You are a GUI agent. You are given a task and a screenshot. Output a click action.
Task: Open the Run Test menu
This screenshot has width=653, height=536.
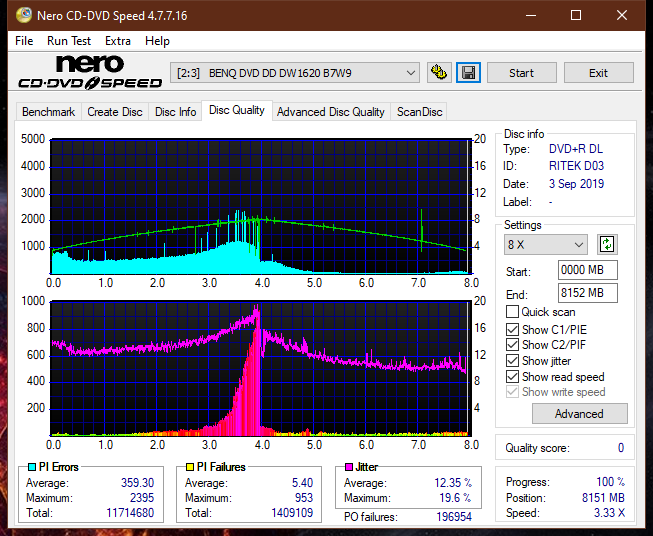click(x=69, y=41)
